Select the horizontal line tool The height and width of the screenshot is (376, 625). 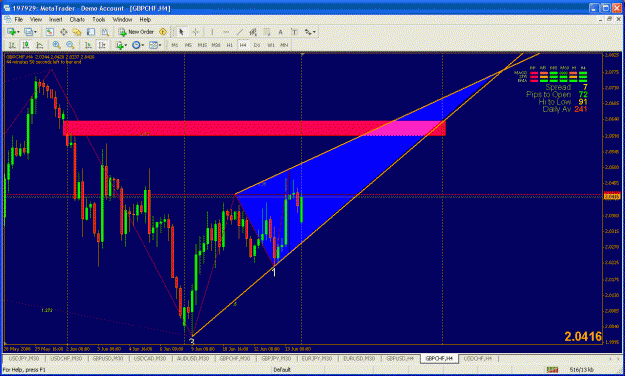pyautogui.click(x=226, y=32)
